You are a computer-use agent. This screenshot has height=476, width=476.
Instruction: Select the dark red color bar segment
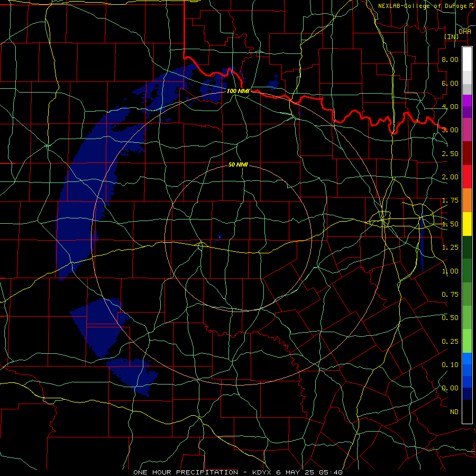point(467,153)
